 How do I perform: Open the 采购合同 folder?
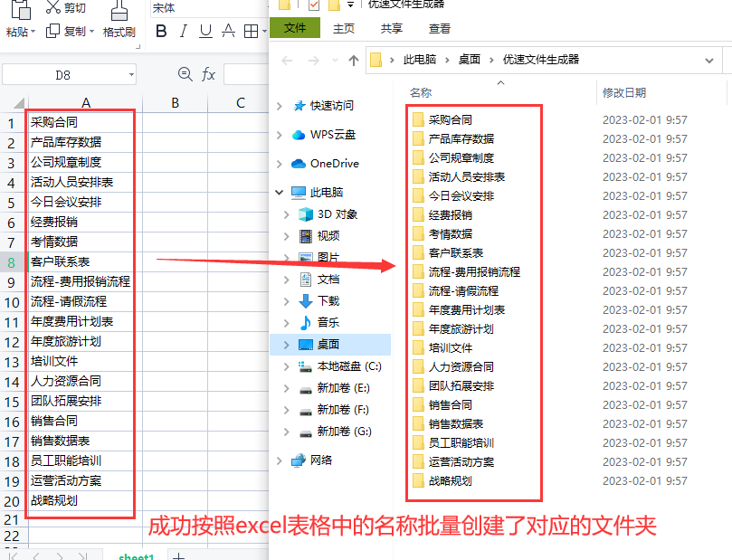click(x=450, y=120)
